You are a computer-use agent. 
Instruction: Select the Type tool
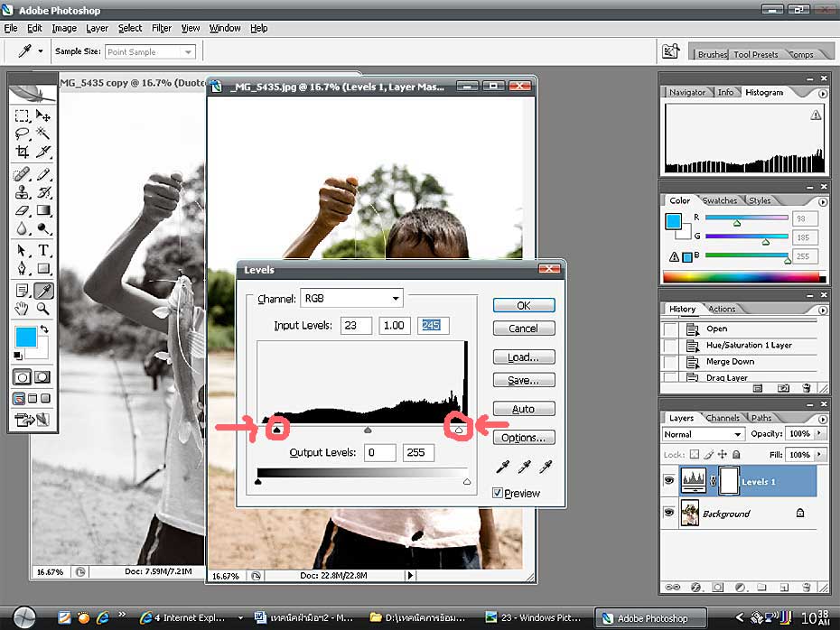pyautogui.click(x=42, y=251)
